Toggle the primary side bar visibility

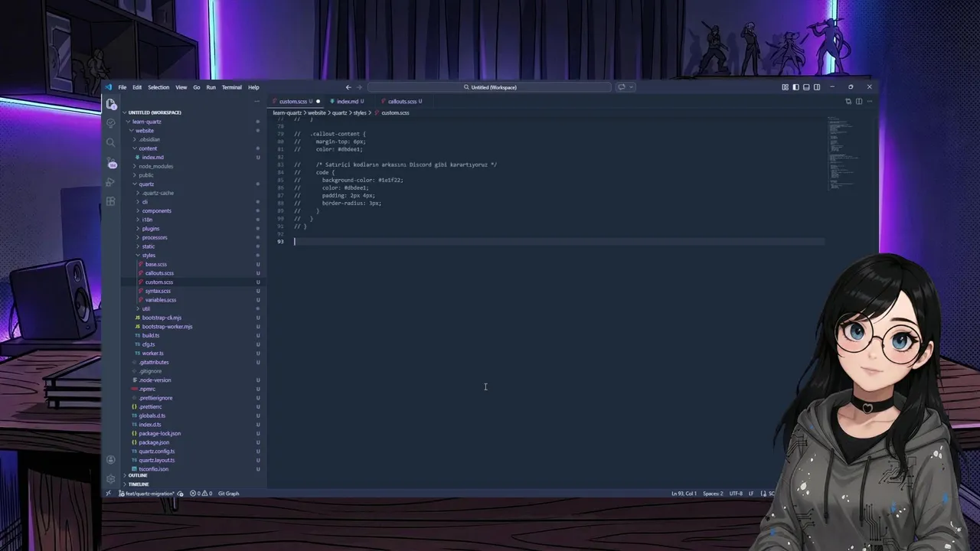point(795,87)
